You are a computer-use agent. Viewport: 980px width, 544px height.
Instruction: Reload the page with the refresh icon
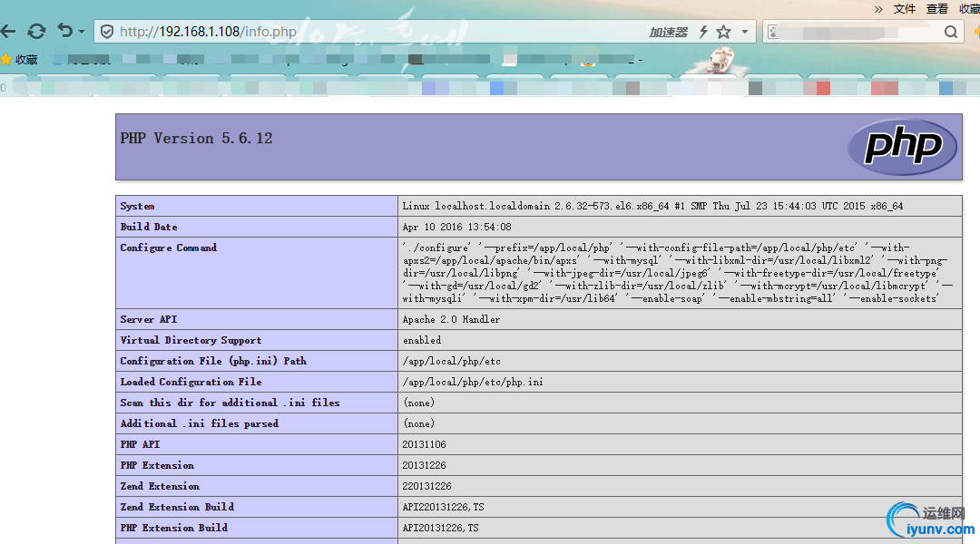coord(36,31)
